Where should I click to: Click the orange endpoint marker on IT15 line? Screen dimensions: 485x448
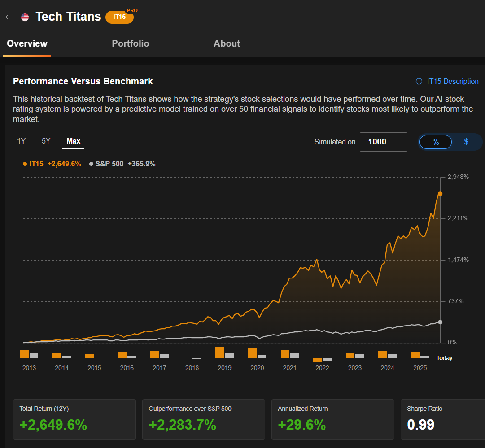point(440,194)
